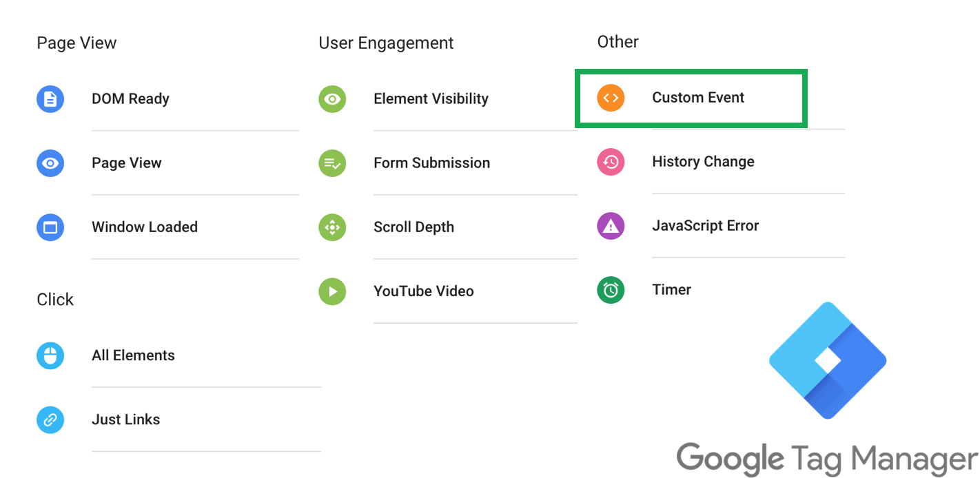Click the orange Custom Event code icon
The width and height of the screenshot is (980, 478).
pos(611,98)
